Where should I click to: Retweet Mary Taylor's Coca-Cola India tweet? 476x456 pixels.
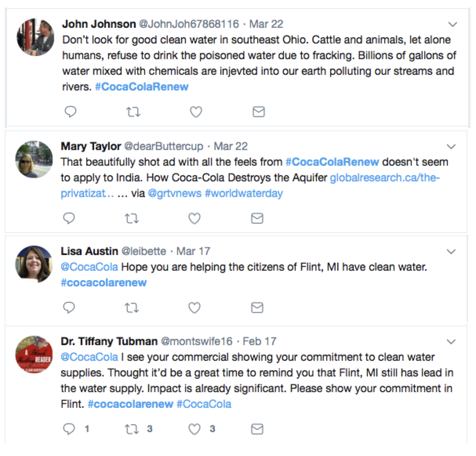(x=132, y=218)
